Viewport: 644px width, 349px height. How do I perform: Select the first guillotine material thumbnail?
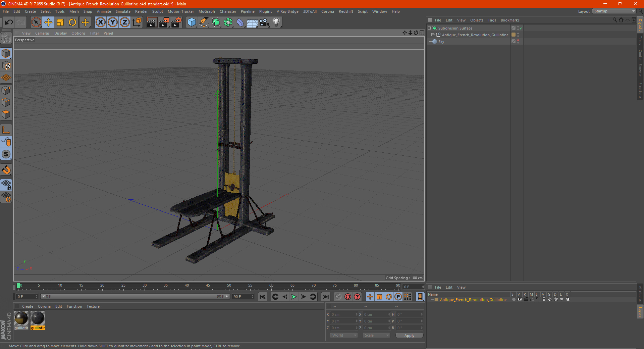click(x=21, y=320)
